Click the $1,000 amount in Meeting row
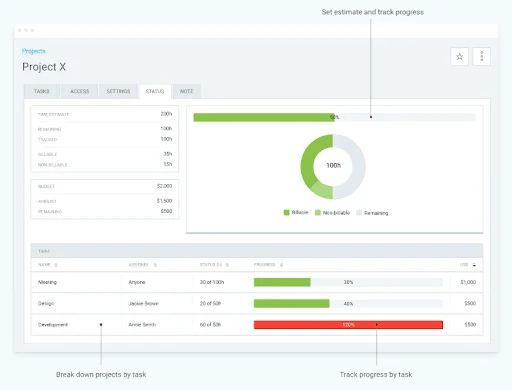Image resolution: width=512 pixels, height=390 pixels. pos(468,282)
